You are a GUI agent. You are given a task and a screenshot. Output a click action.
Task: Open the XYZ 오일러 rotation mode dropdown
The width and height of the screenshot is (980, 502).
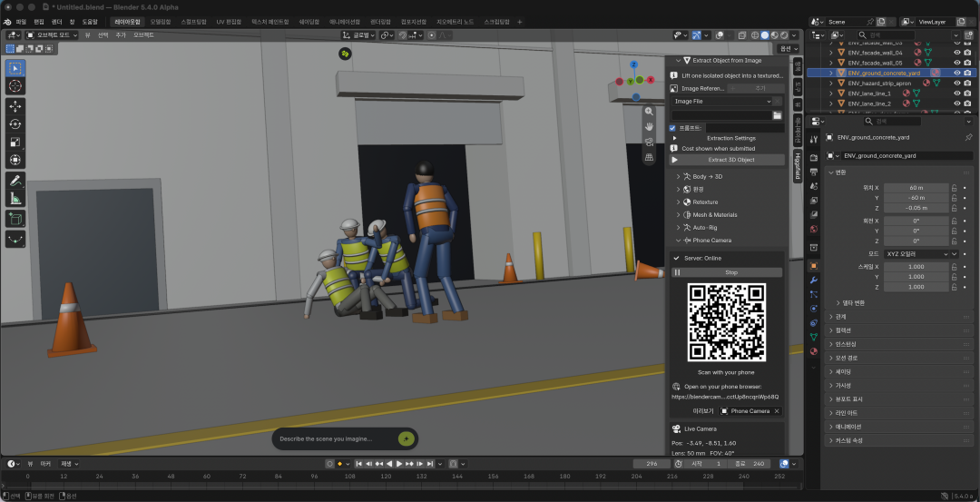click(916, 254)
